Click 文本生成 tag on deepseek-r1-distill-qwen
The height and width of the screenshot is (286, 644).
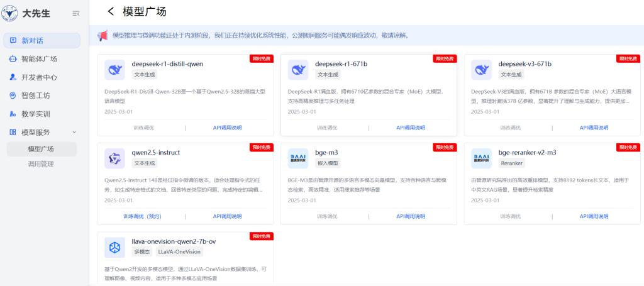145,75
